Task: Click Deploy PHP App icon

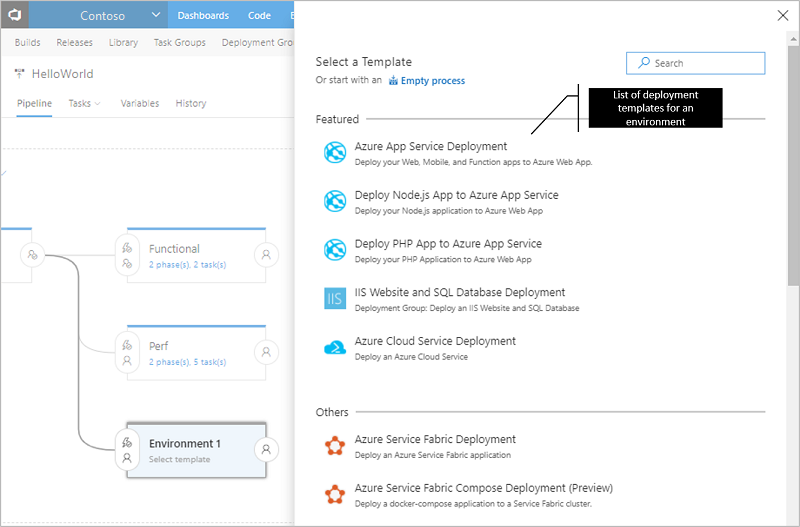Action: [335, 249]
